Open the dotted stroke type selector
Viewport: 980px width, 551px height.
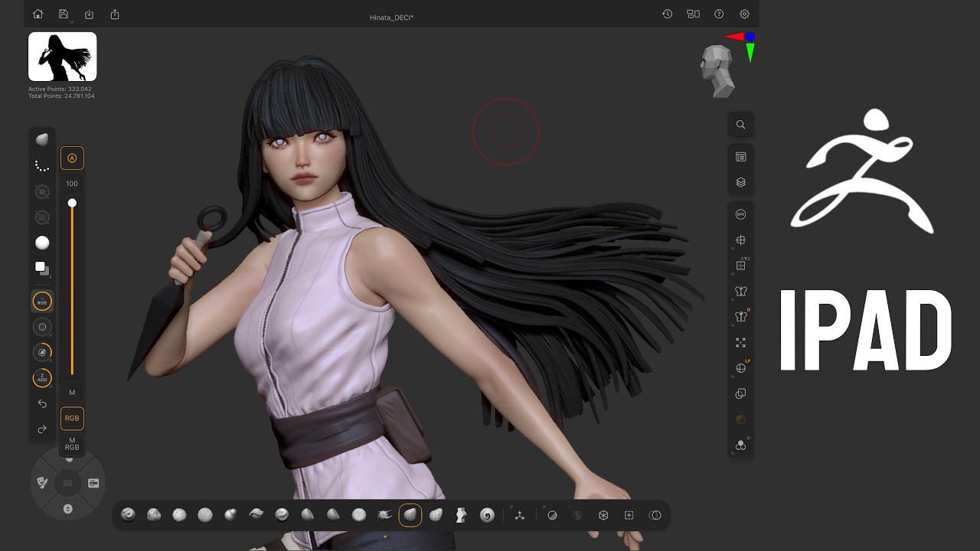(42, 165)
